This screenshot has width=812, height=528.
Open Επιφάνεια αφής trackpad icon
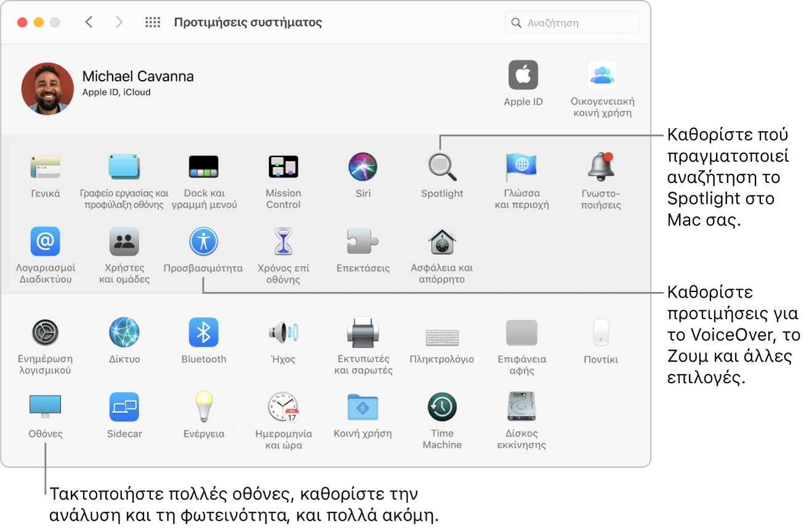(521, 333)
